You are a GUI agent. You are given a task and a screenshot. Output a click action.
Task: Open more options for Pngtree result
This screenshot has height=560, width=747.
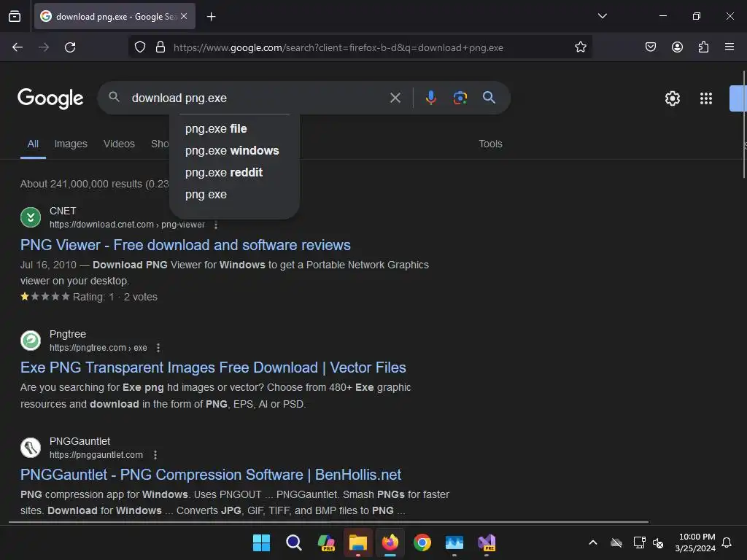(158, 348)
